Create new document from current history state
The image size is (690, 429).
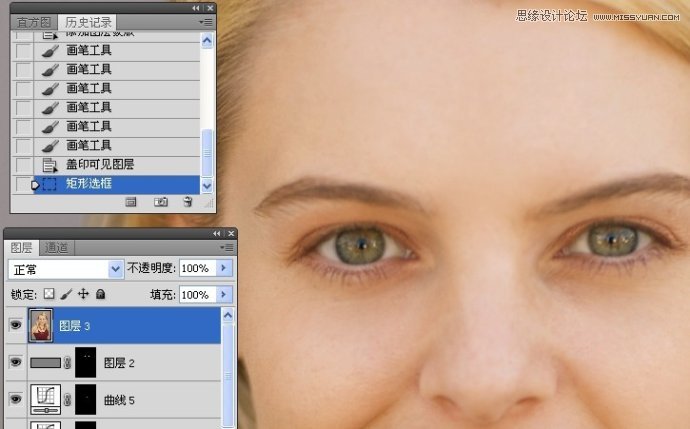(x=131, y=202)
